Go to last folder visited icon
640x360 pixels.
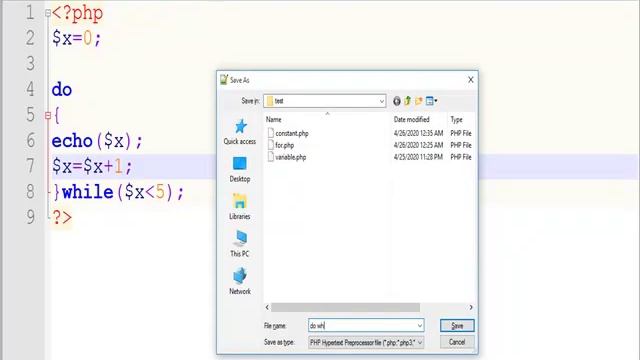click(397, 101)
